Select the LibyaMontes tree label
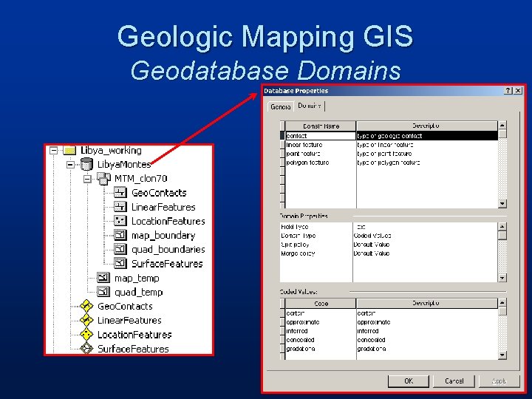 [124, 165]
